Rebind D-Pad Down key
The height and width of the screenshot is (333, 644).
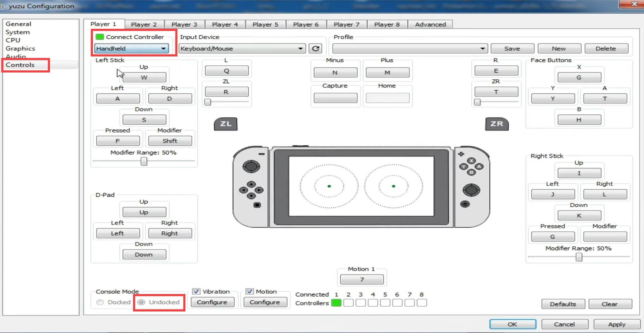tap(144, 254)
